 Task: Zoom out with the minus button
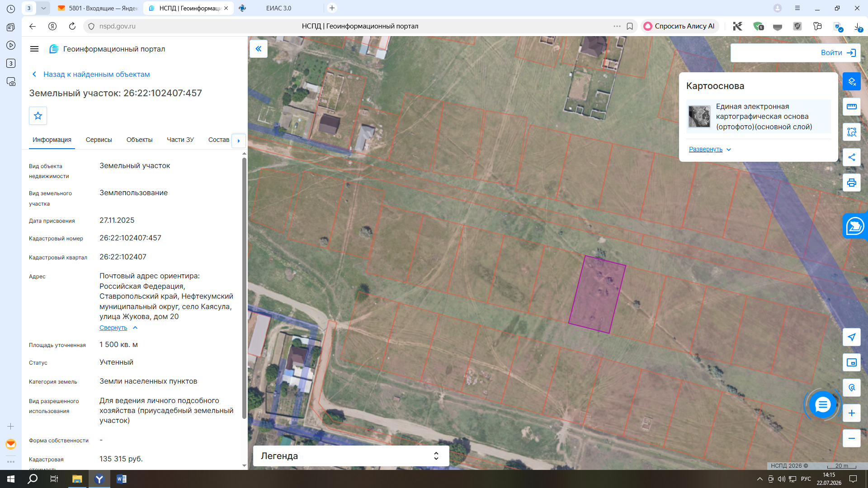(x=851, y=438)
